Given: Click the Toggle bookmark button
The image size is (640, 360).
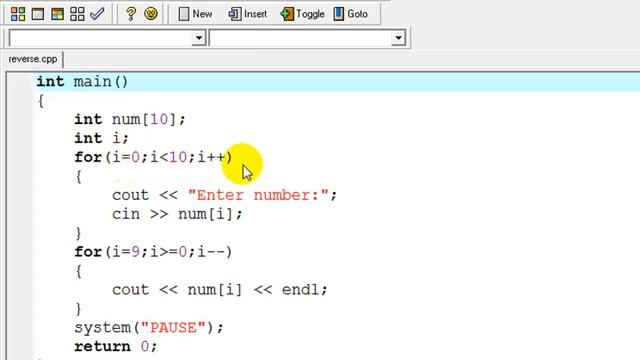Looking at the screenshot, I should tap(302, 14).
